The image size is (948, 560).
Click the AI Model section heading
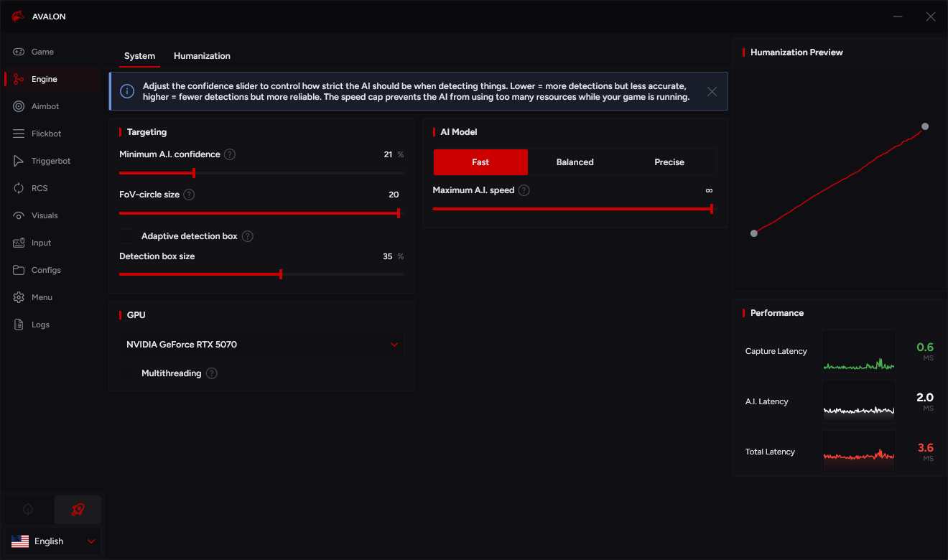(x=459, y=132)
